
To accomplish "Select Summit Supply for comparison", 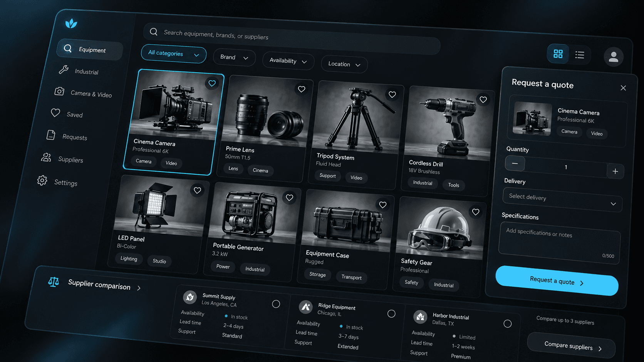I will point(276,304).
